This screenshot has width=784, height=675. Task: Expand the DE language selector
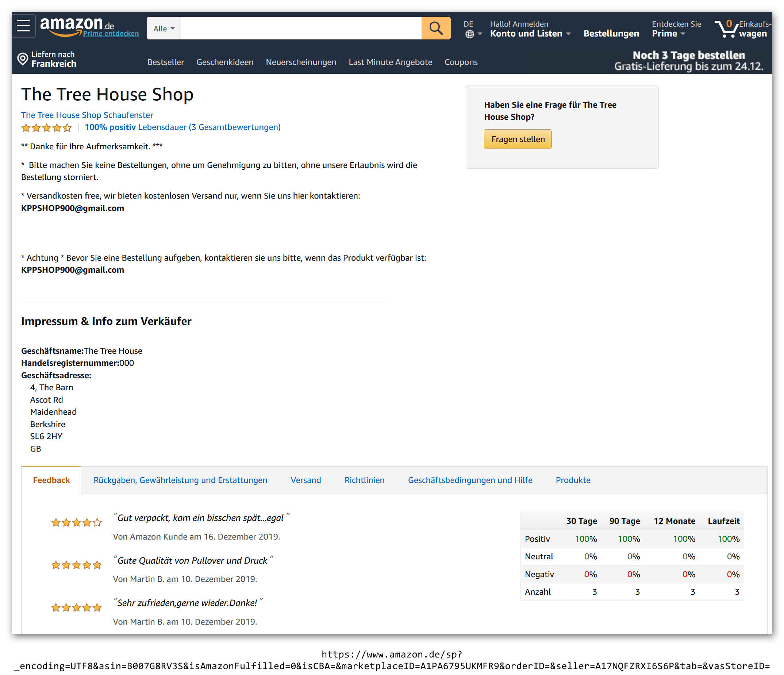click(x=473, y=29)
